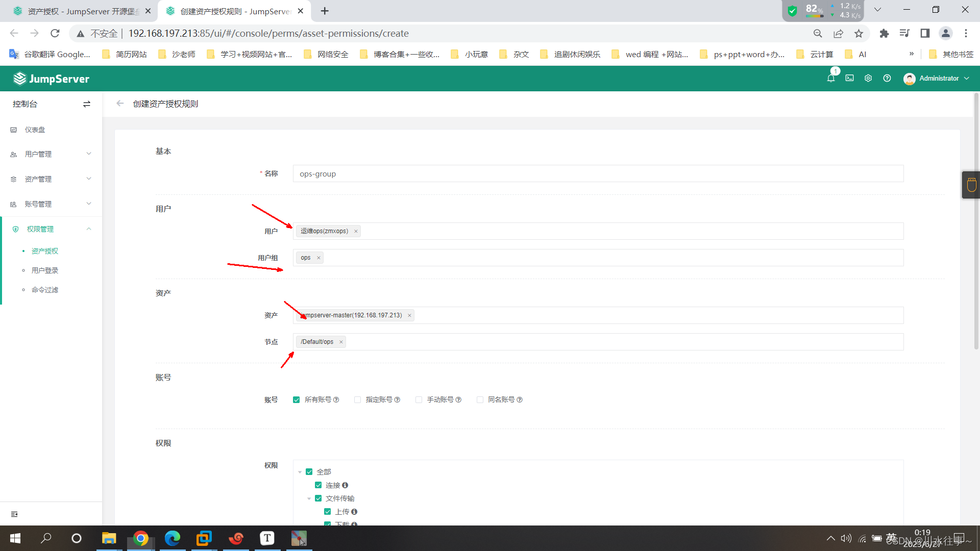Click the help question mark icon
This screenshot has height=551, width=980.
point(887,79)
